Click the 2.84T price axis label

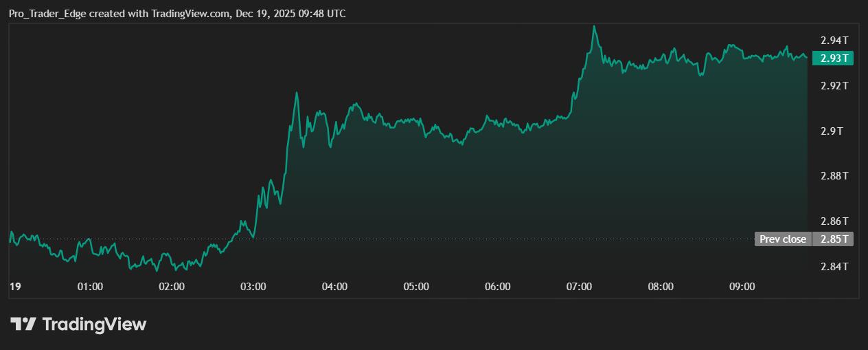point(834,267)
